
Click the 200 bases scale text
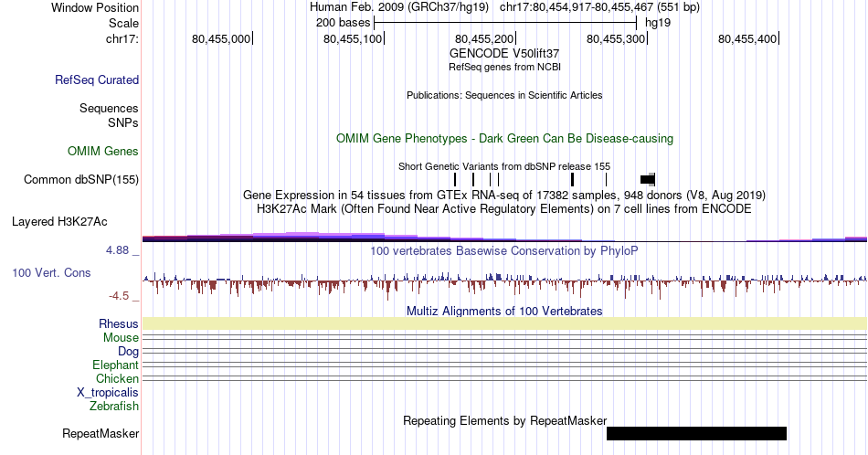click(344, 23)
